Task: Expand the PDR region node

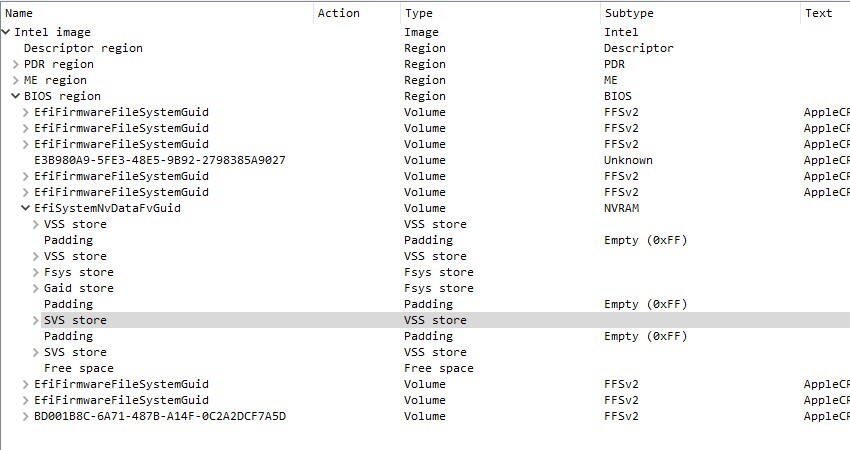Action: click(16, 64)
